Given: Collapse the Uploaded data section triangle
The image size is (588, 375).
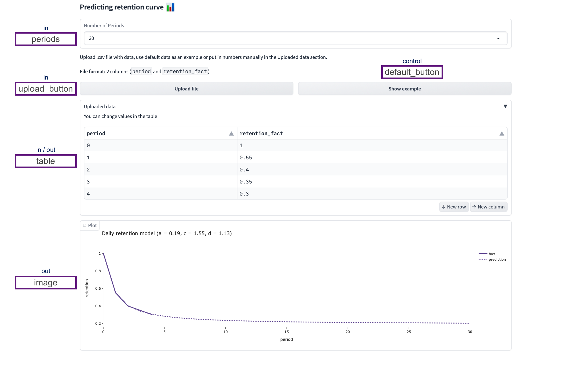Looking at the screenshot, I should click(x=505, y=106).
